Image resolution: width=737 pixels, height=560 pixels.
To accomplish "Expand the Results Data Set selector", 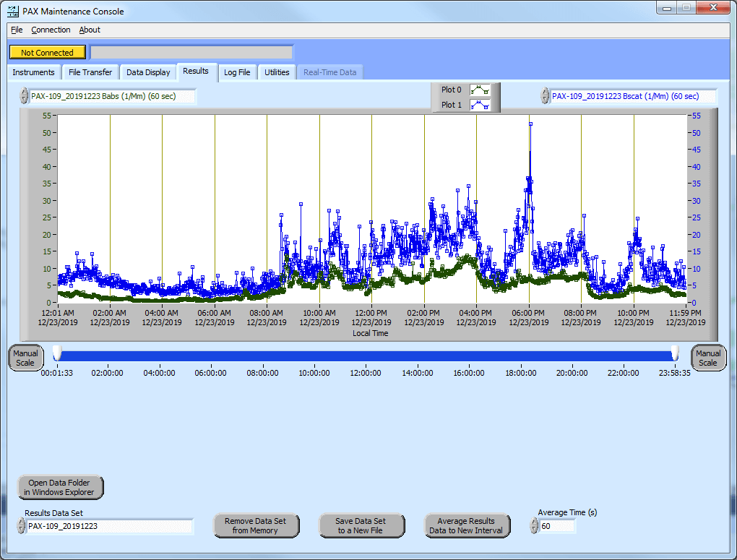I will click(x=22, y=526).
